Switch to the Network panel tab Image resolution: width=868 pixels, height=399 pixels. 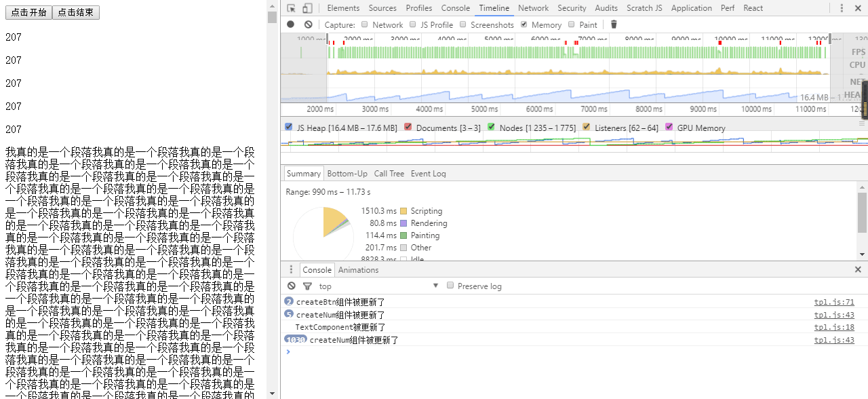tap(533, 7)
